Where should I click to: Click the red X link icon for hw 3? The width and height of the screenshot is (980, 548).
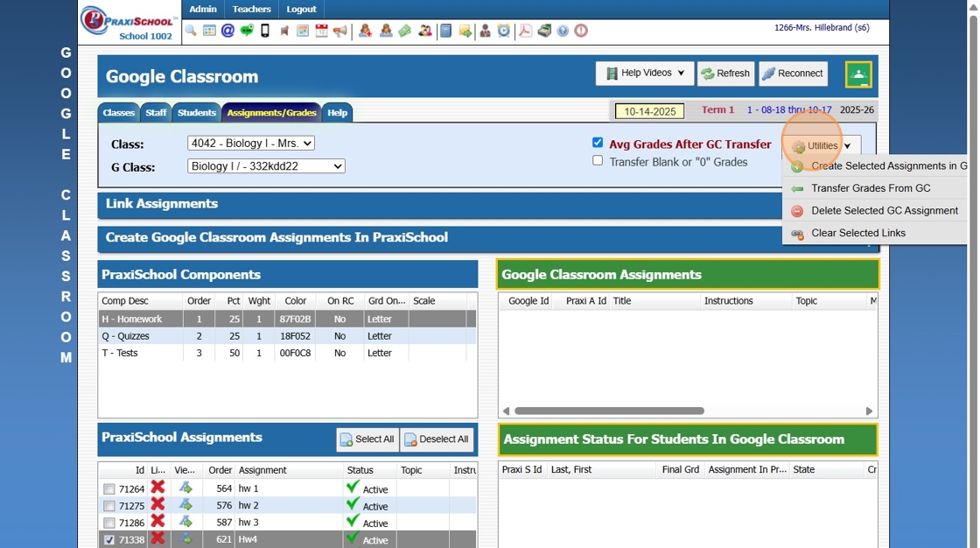pyautogui.click(x=157, y=521)
